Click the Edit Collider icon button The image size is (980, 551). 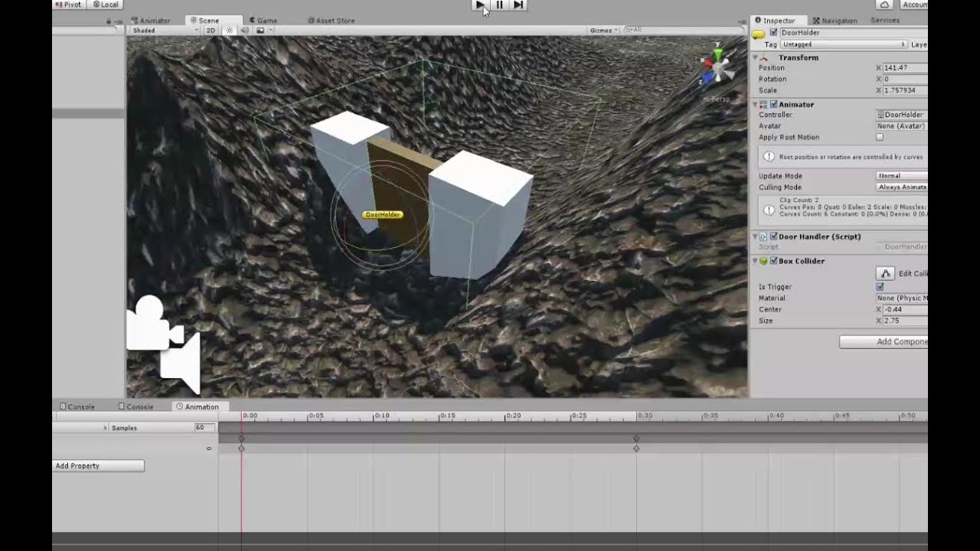coord(886,273)
